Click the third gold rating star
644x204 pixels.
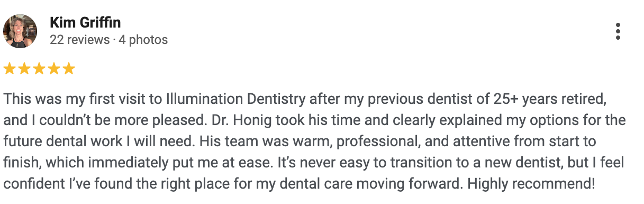coord(40,69)
